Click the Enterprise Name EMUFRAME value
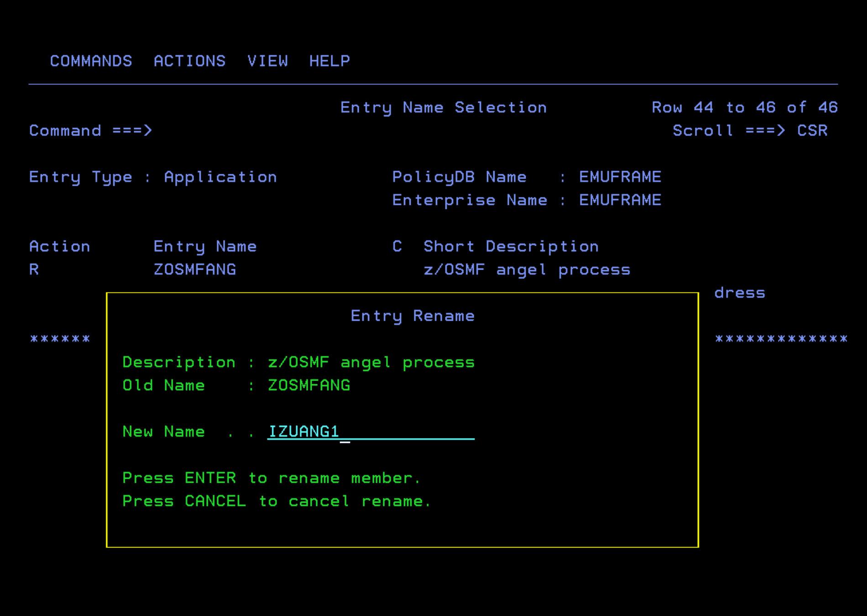The width and height of the screenshot is (867, 616). tap(619, 200)
